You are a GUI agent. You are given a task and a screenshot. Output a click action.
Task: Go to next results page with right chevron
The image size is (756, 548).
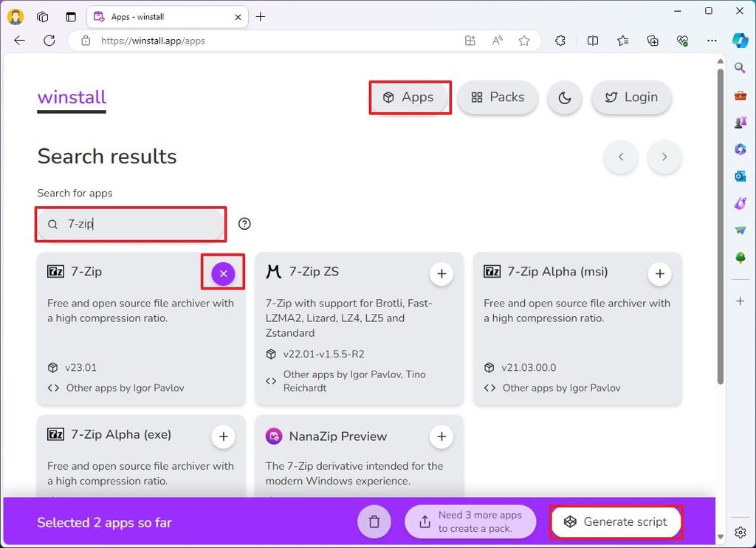pos(664,157)
